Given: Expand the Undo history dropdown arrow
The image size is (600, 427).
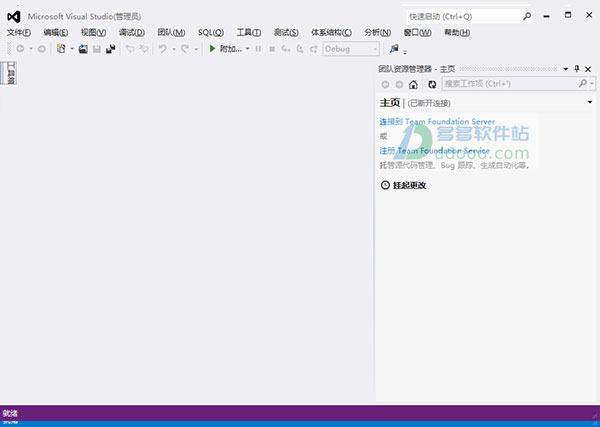Looking at the screenshot, I should click(x=174, y=49).
